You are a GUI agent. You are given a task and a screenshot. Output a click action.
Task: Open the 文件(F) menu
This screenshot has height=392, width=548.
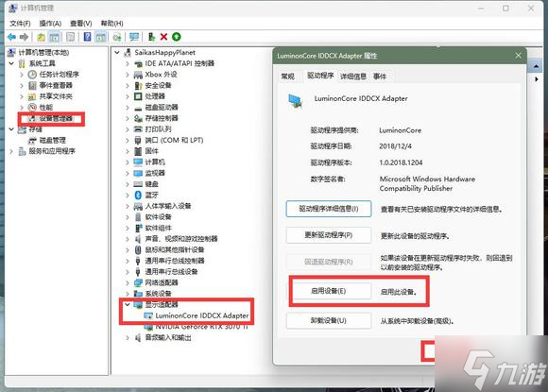click(x=20, y=24)
